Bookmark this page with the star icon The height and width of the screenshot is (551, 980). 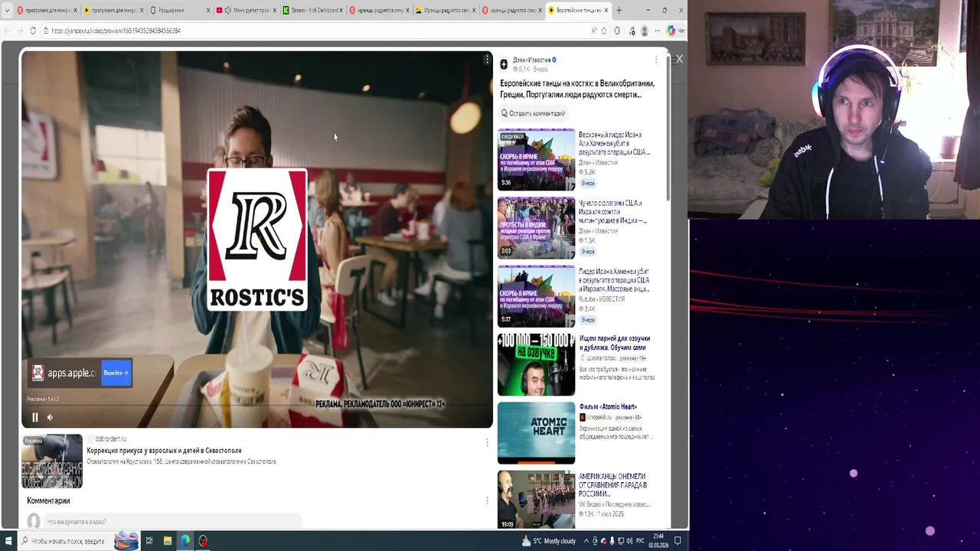[x=604, y=31]
